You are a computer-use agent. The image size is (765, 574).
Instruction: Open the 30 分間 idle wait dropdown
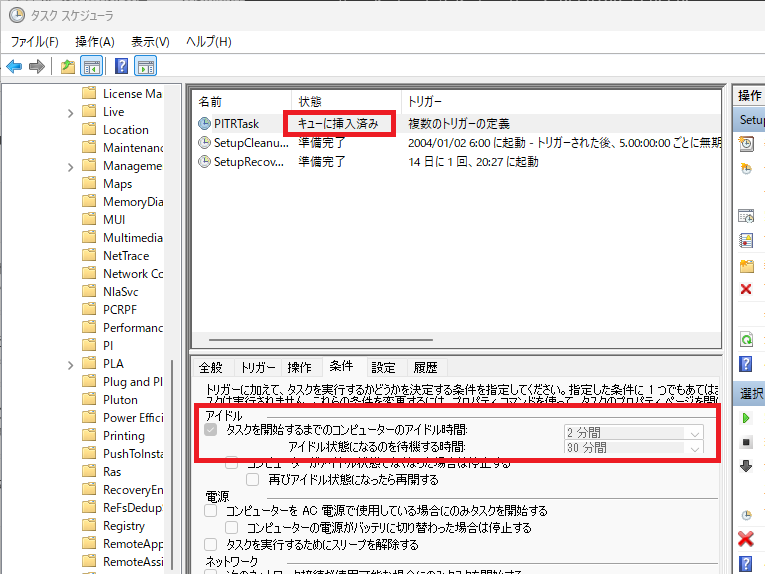click(634, 447)
